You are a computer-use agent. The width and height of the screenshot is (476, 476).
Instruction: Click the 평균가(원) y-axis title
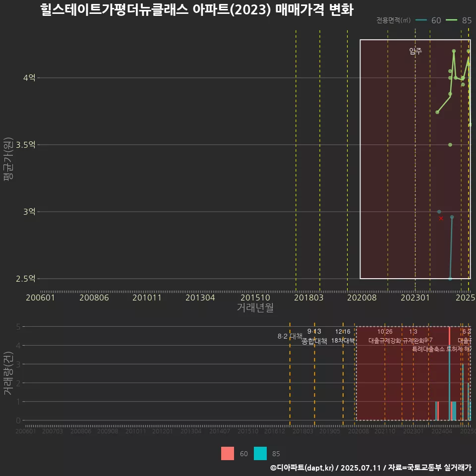pos(8,159)
